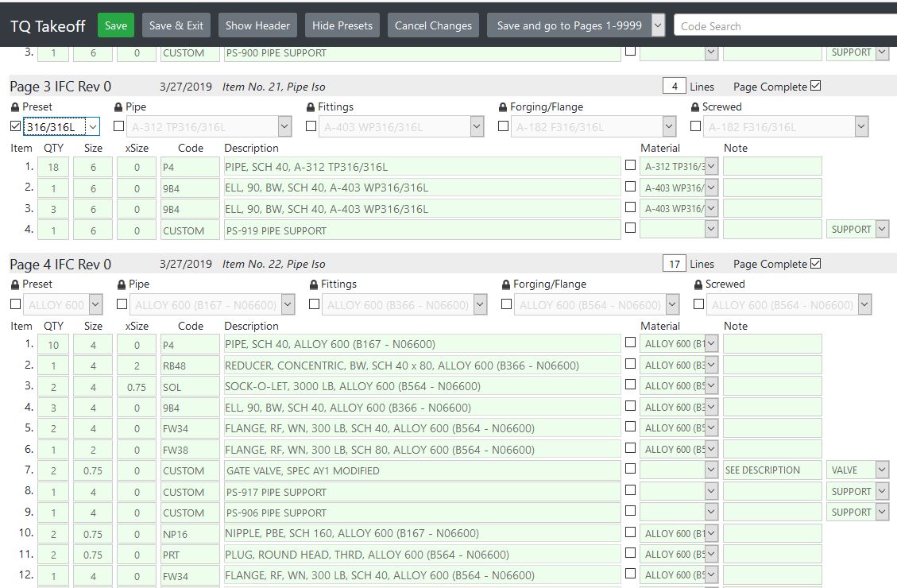Click the lock icon beside Page 3 Fittings

[x=311, y=107]
